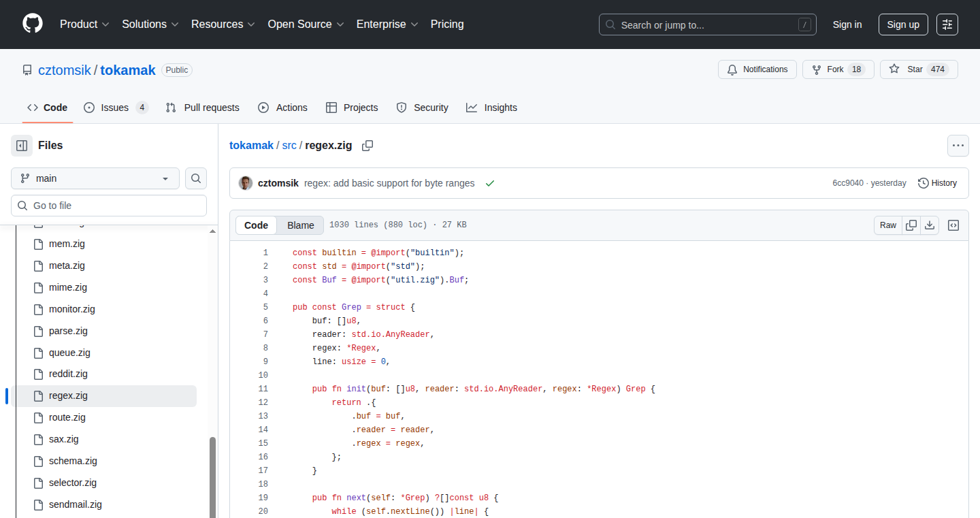
Task: Click line number 11 in code
Action: pos(263,389)
